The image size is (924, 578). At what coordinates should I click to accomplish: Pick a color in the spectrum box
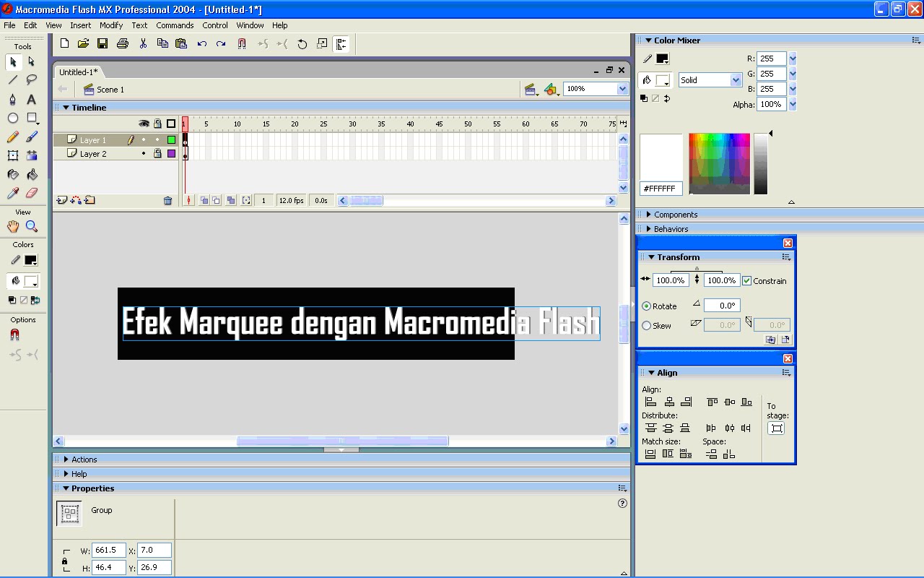coord(719,163)
